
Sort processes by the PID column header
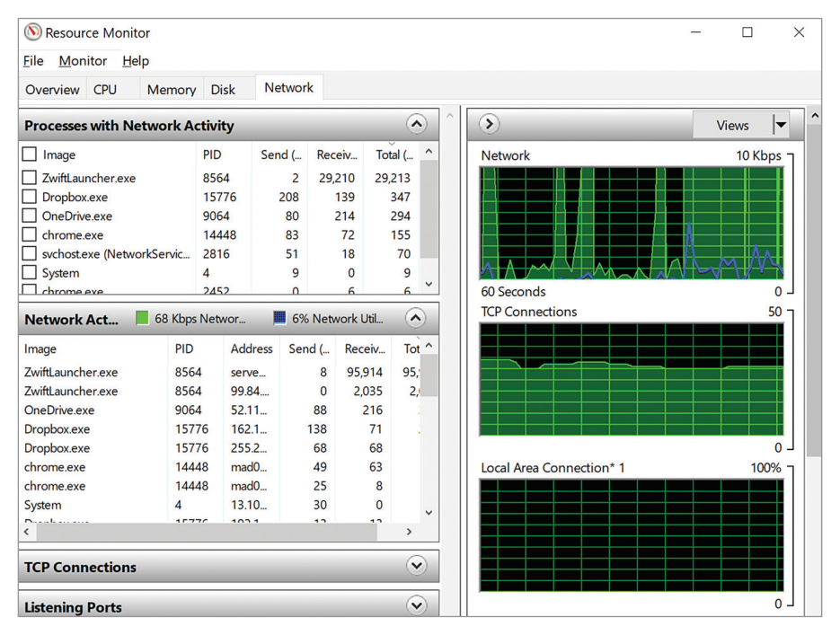tap(224, 154)
